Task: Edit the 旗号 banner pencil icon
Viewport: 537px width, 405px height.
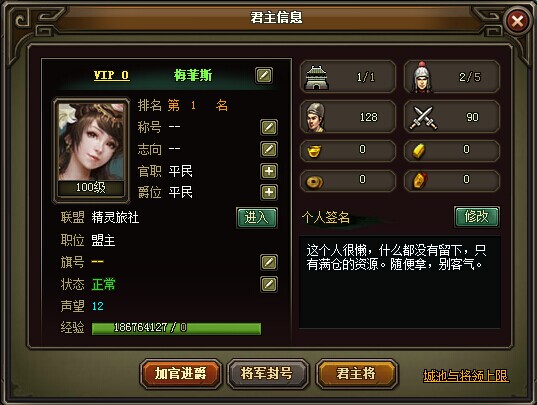Action: pyautogui.click(x=269, y=263)
